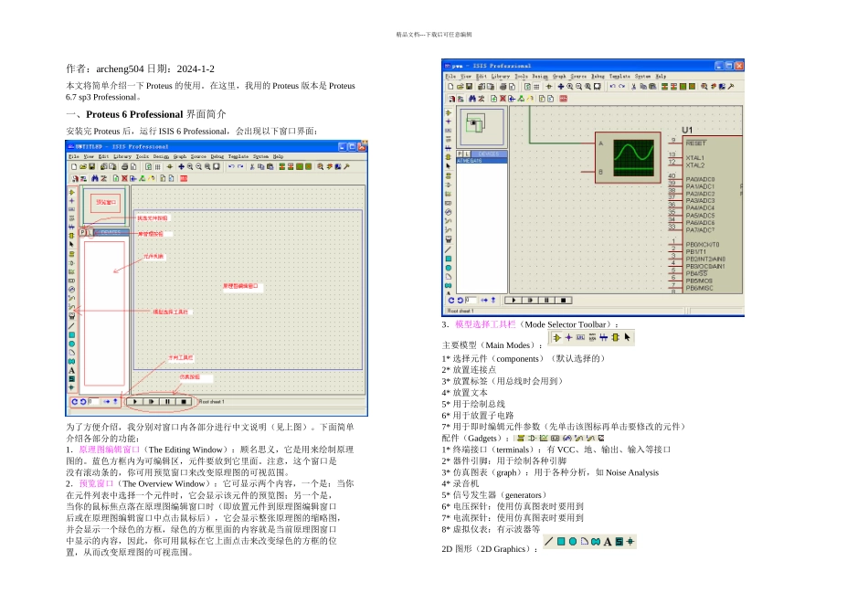Click Print icon in UNTITLED window toolbar
This screenshot has height=614, width=868.
[124, 166]
